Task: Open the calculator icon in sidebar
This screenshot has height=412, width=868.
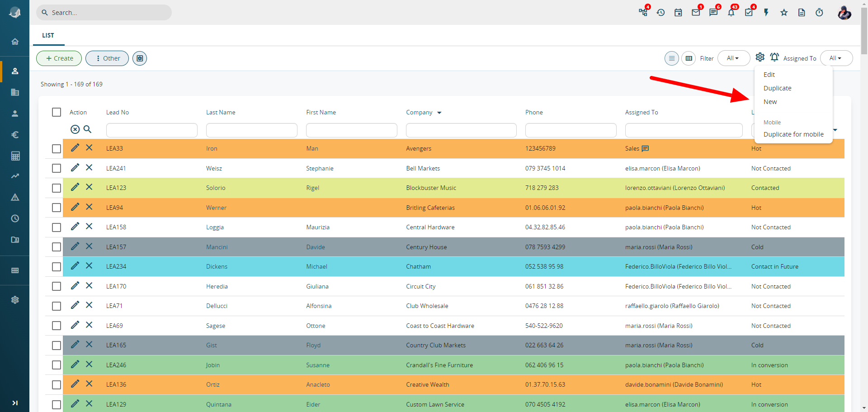Action: (15, 156)
